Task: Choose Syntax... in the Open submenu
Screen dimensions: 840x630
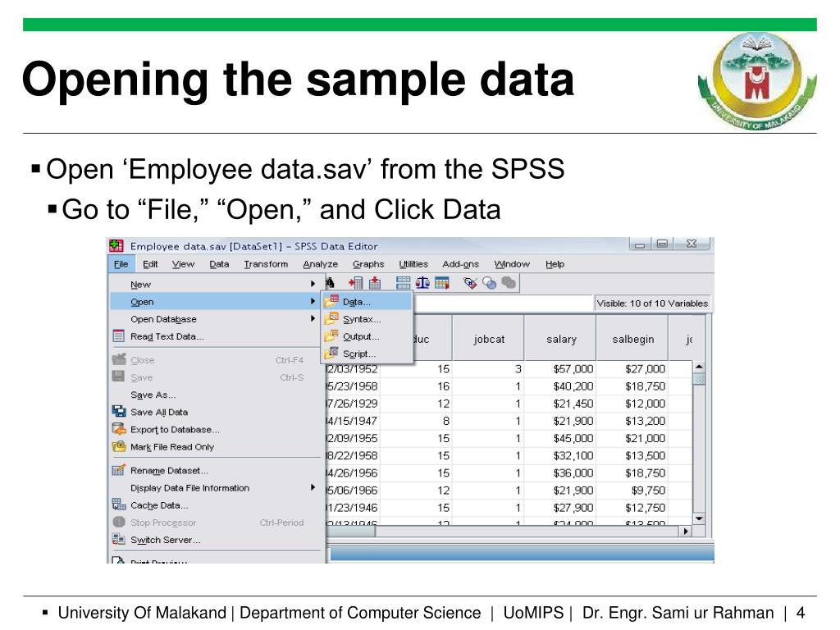Action: [x=367, y=319]
